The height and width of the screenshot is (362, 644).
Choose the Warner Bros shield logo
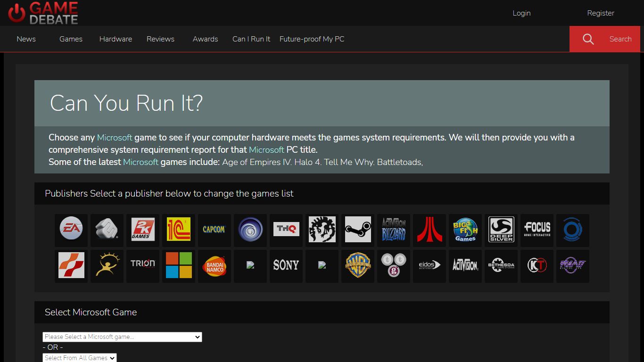(358, 265)
